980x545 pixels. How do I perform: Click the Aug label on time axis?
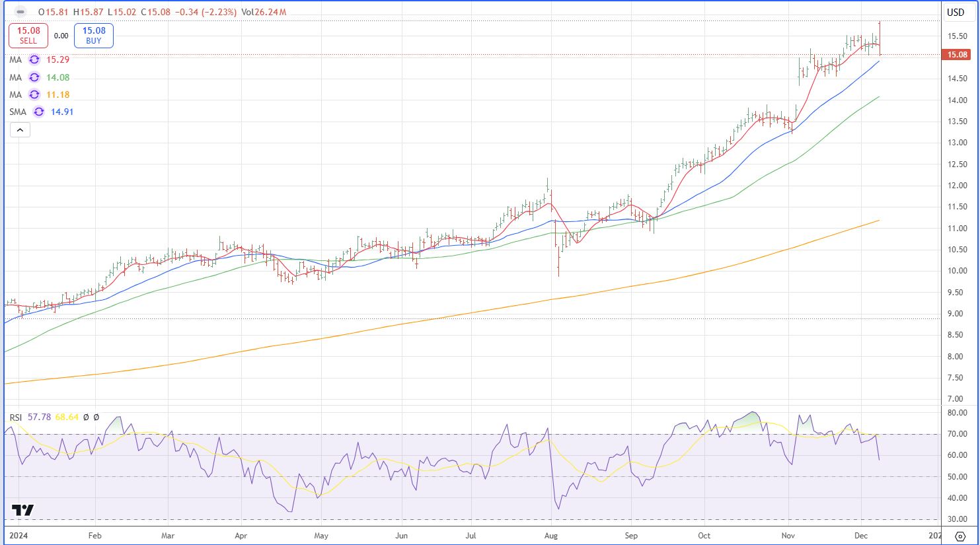[x=551, y=536]
